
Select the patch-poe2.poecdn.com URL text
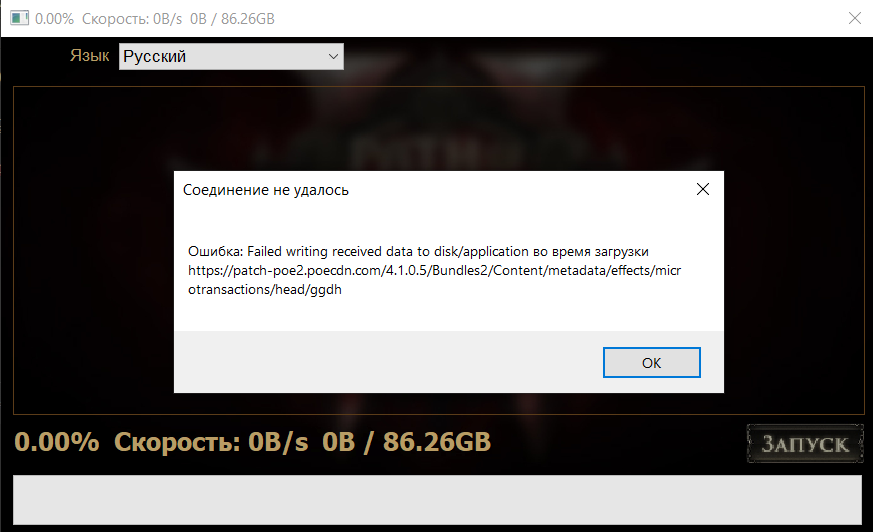(x=434, y=270)
